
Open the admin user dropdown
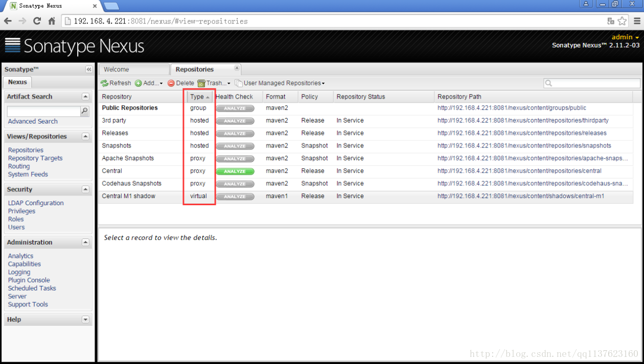click(x=625, y=37)
